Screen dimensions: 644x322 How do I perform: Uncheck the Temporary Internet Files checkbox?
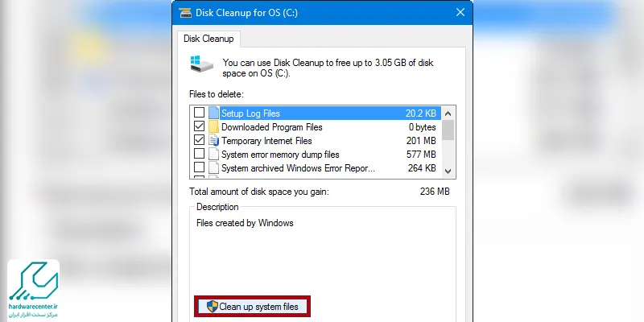tap(199, 140)
